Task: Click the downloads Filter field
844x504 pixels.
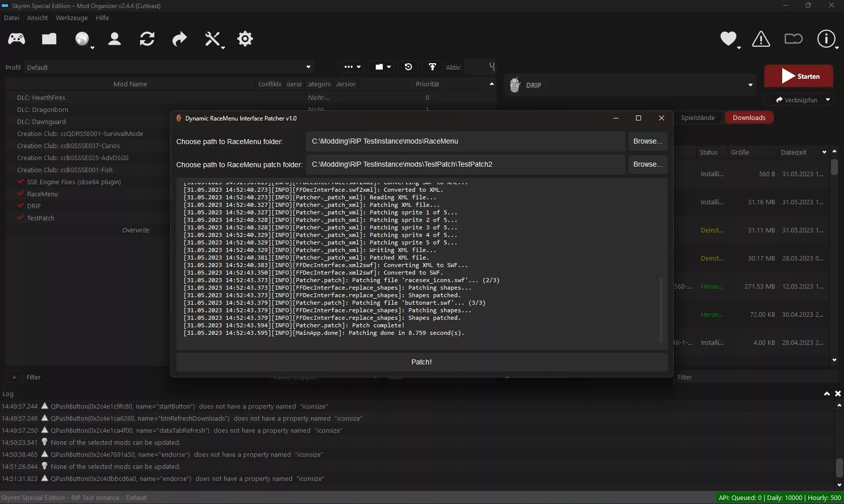Action: coord(756,377)
